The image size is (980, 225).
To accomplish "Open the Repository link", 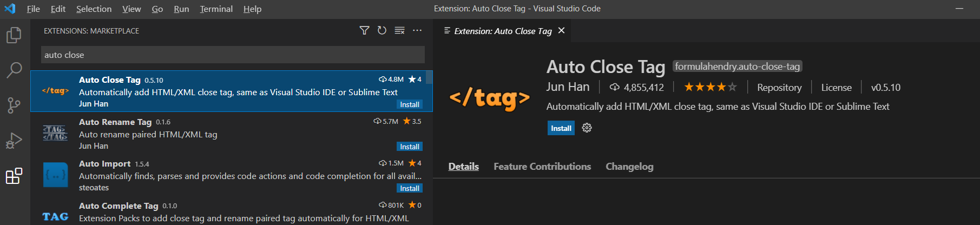I will click(779, 87).
